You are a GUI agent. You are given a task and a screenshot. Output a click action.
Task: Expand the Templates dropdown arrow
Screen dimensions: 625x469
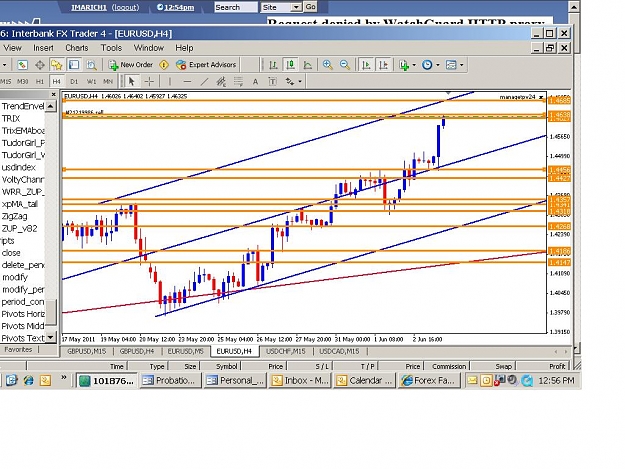pos(462,65)
